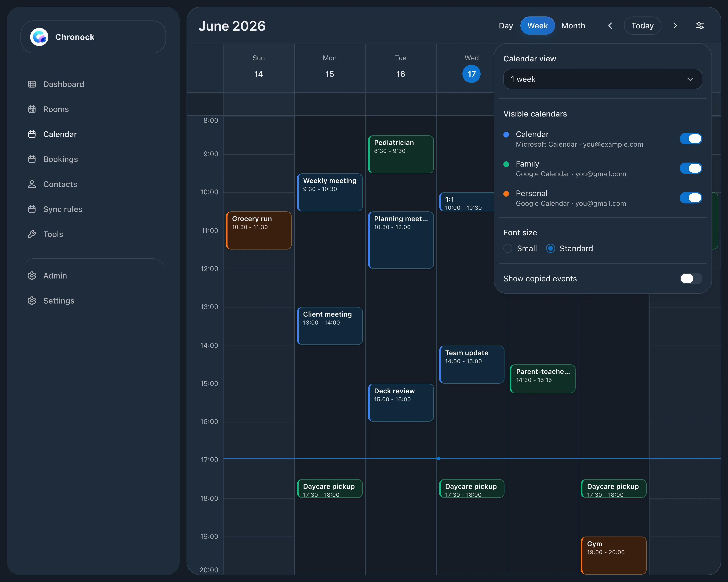This screenshot has width=728, height=582.
Task: Click the Chronock logo icon
Action: pyautogui.click(x=39, y=37)
